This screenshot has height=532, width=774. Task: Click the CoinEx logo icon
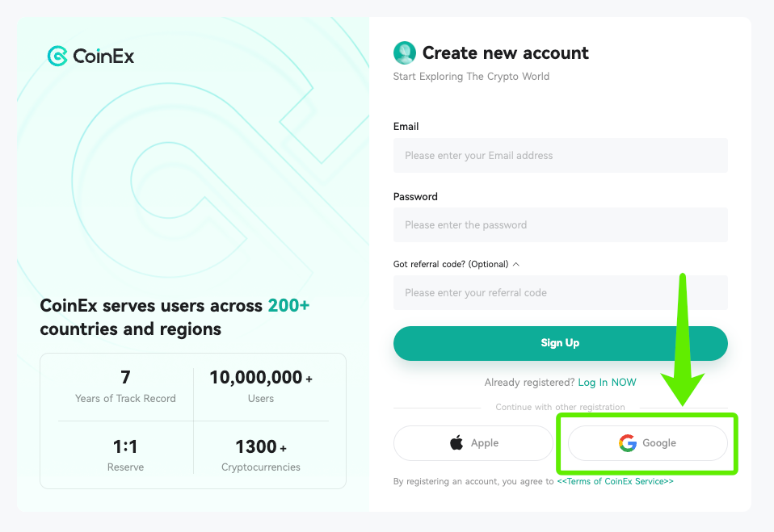click(57, 56)
